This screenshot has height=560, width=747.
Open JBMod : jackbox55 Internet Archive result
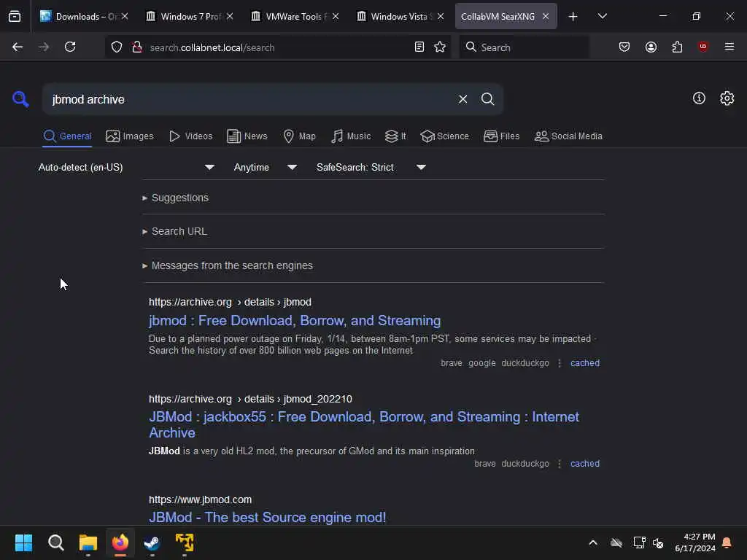click(x=364, y=425)
